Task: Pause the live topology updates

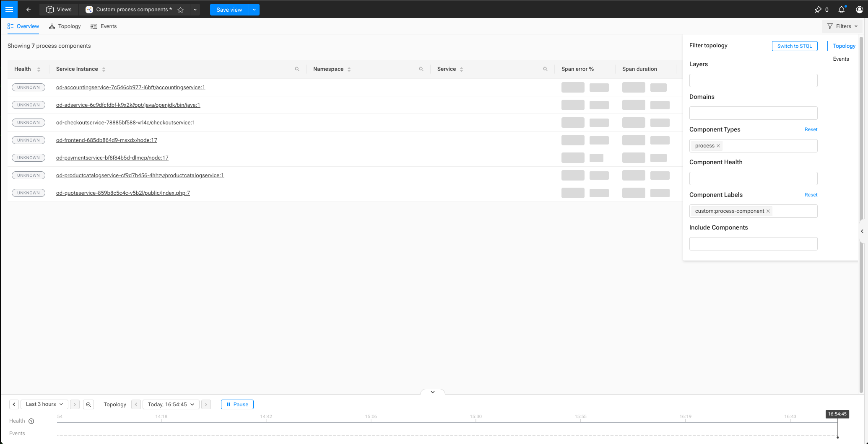Action: click(x=237, y=404)
